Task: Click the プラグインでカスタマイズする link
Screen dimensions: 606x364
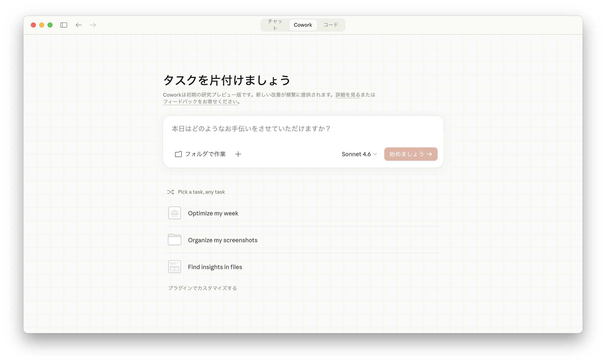Action: click(x=202, y=288)
